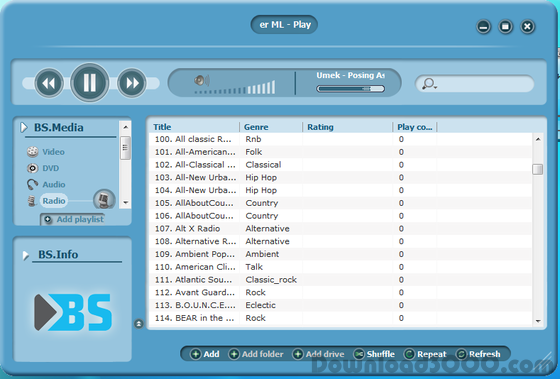Open the Video section icon in BS.Media
The width and height of the screenshot is (560, 379).
click(x=32, y=152)
